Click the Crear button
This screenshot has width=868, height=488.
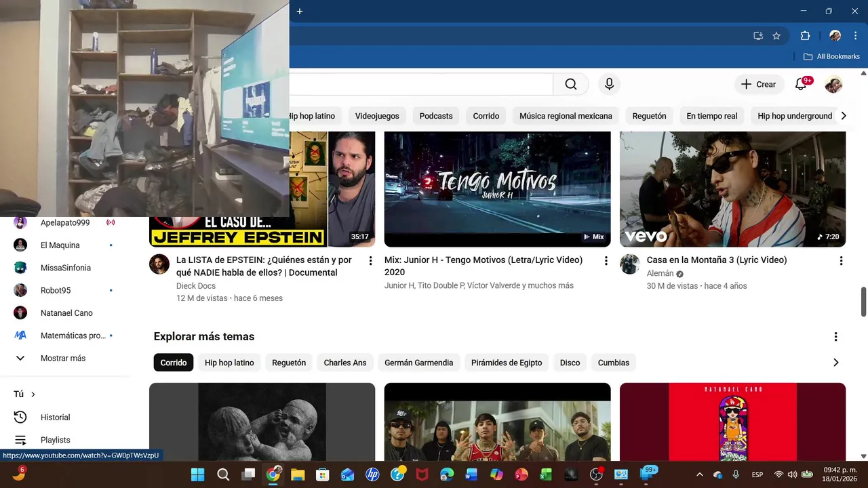(759, 84)
